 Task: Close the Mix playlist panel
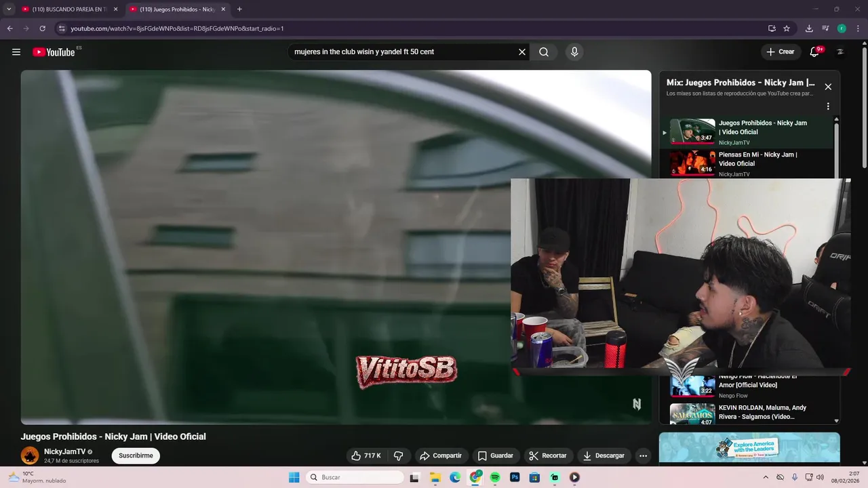[828, 87]
